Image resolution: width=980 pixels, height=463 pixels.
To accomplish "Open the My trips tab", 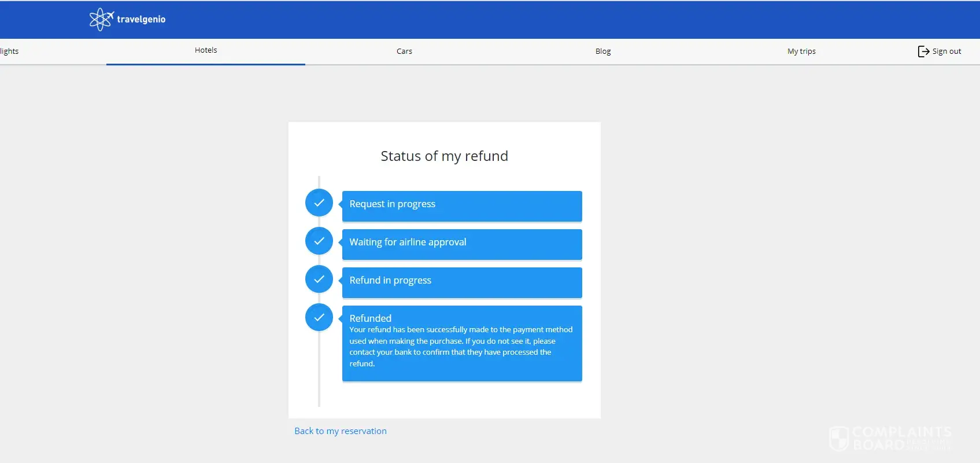I will click(x=801, y=52).
